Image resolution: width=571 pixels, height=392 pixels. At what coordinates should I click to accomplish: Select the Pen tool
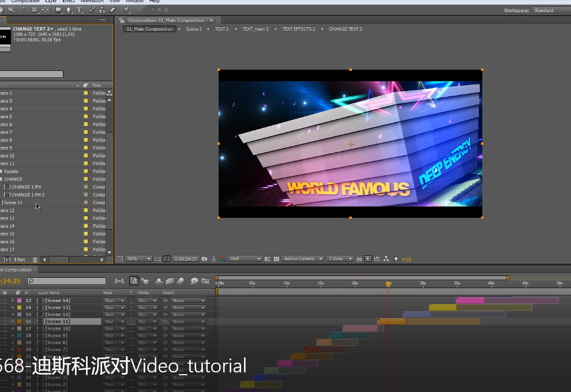pos(69,10)
